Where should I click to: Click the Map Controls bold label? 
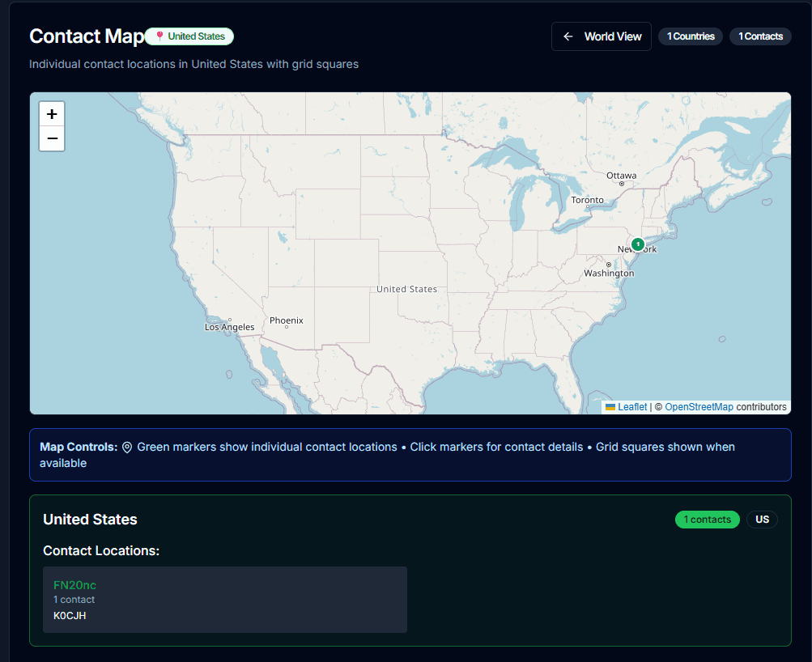click(79, 448)
